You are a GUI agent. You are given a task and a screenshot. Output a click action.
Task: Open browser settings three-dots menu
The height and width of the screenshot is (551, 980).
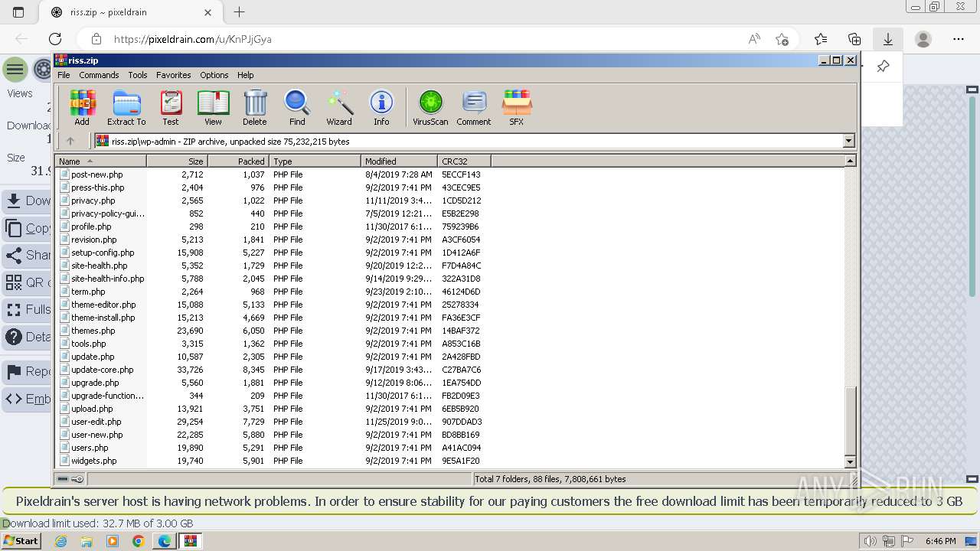point(959,39)
